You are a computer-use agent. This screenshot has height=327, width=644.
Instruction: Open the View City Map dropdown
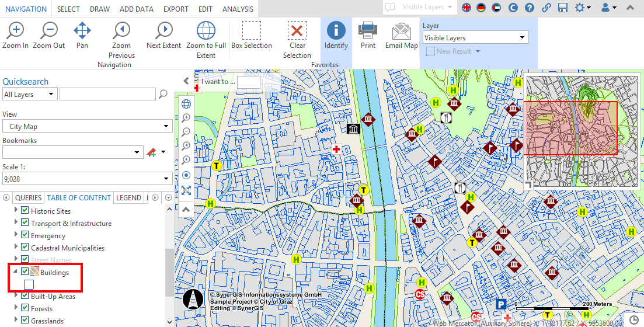[88, 126]
